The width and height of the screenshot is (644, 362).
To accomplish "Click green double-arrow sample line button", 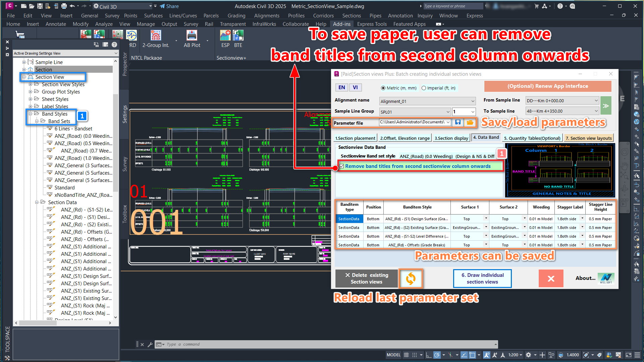I will 606,106.
